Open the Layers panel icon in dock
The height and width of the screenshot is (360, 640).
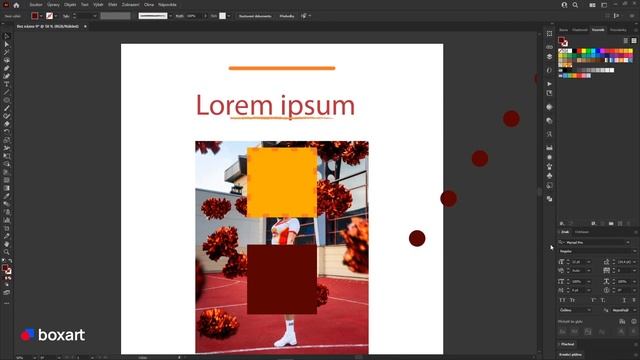pyautogui.click(x=549, y=56)
